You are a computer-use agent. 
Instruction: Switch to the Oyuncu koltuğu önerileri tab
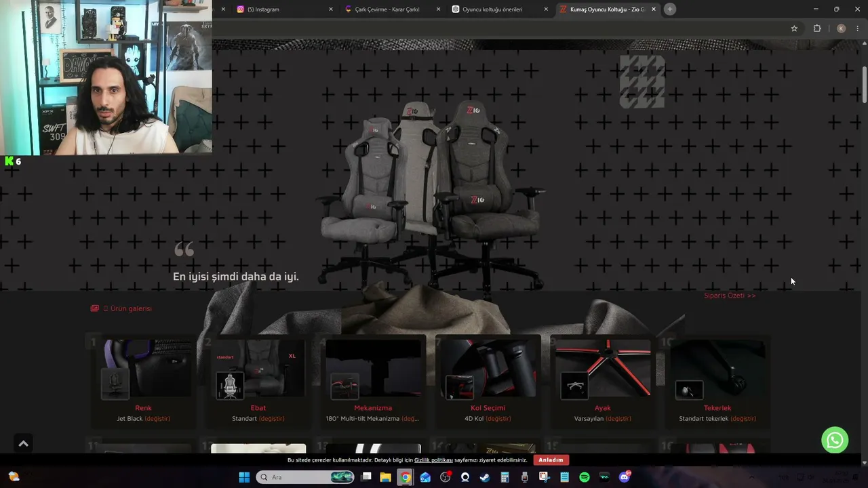click(500, 9)
